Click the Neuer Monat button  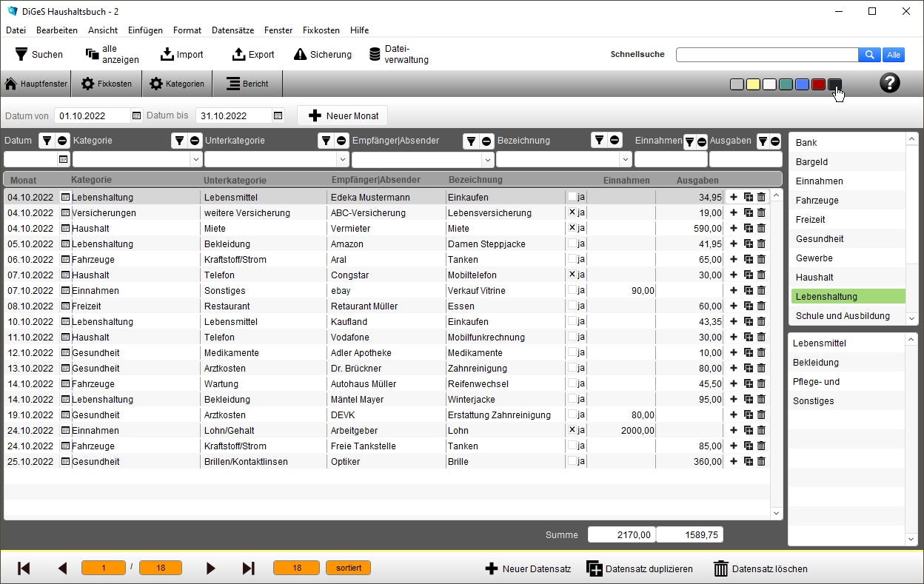[x=343, y=115]
